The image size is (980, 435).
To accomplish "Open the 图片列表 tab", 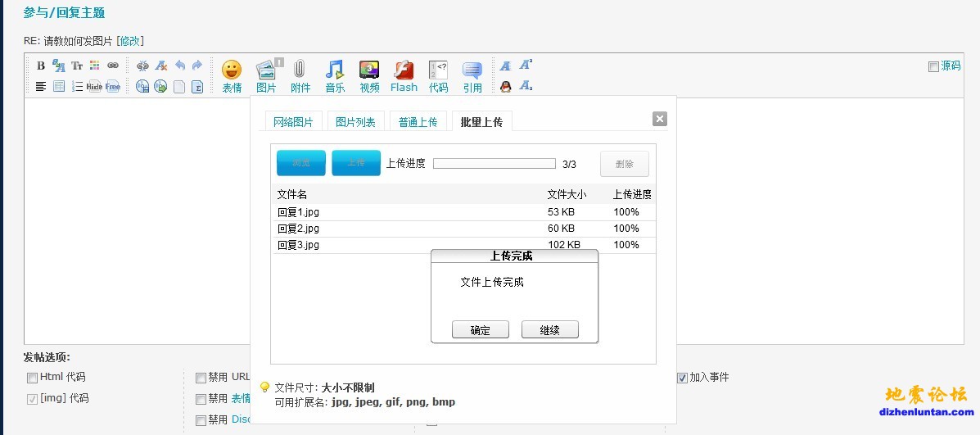I will [356, 122].
